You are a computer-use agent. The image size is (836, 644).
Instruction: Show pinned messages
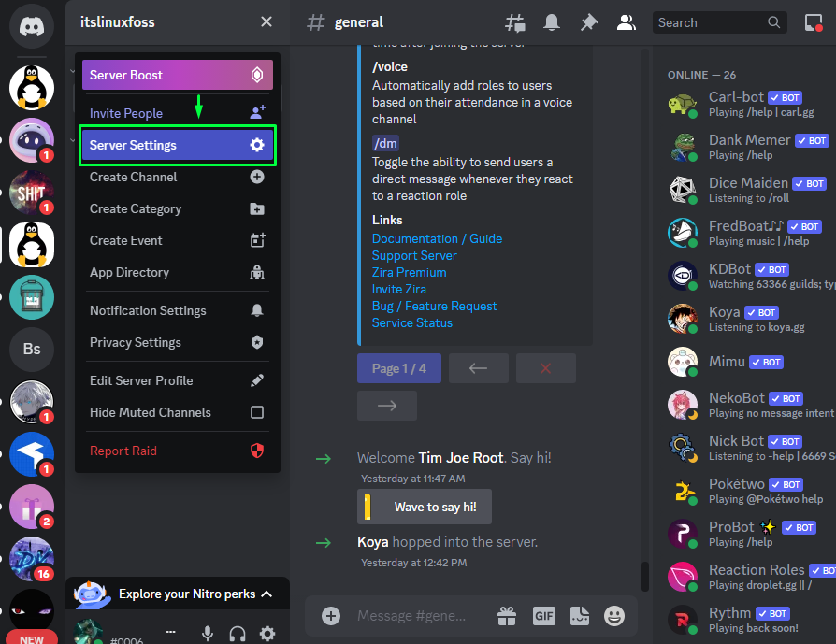point(589,22)
